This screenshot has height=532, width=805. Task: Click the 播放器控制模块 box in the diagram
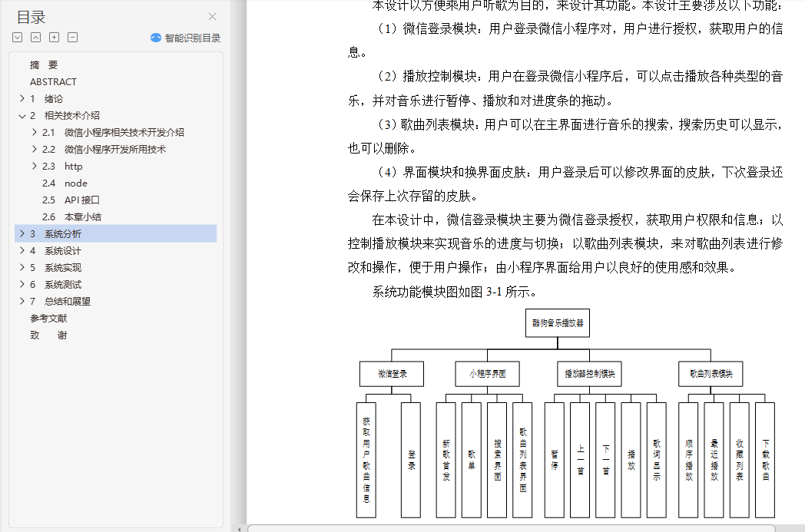click(x=589, y=374)
